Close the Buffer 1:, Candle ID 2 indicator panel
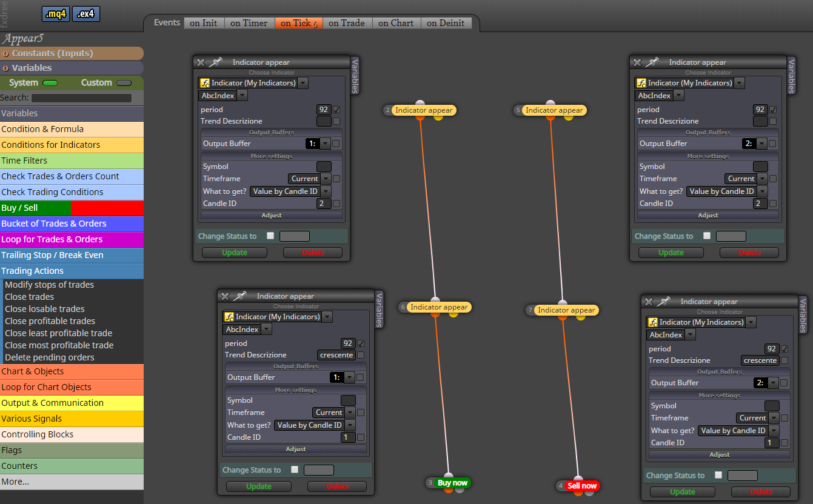The width and height of the screenshot is (813, 504). point(201,62)
